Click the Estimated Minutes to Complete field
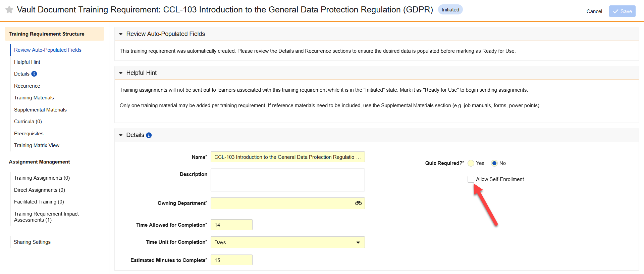The width and height of the screenshot is (644, 274). (x=231, y=260)
